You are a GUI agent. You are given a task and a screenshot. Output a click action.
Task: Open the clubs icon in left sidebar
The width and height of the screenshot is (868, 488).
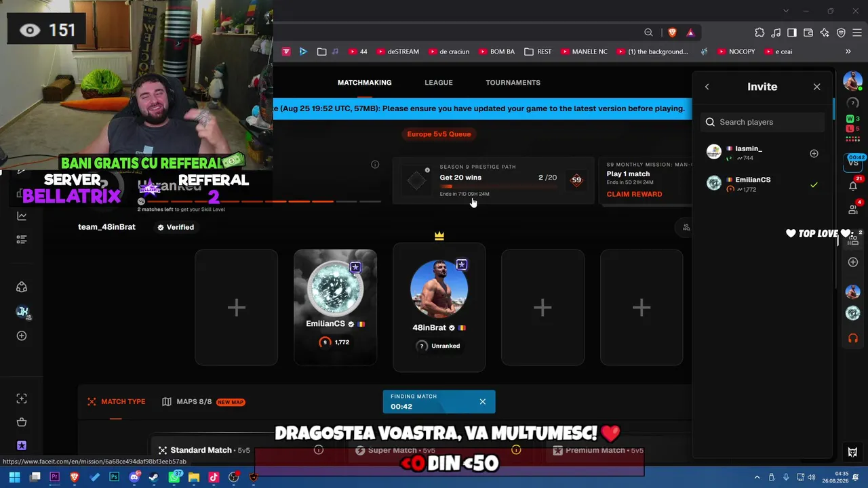[22, 287]
